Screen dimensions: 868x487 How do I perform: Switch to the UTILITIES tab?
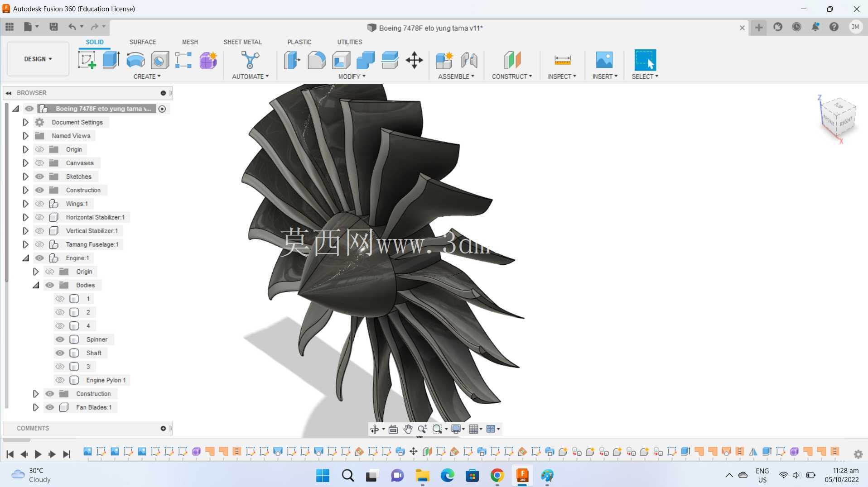(x=349, y=42)
